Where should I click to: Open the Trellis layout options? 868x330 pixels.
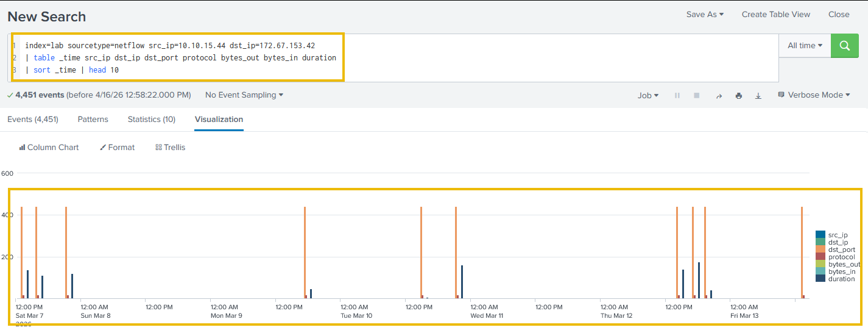(171, 148)
